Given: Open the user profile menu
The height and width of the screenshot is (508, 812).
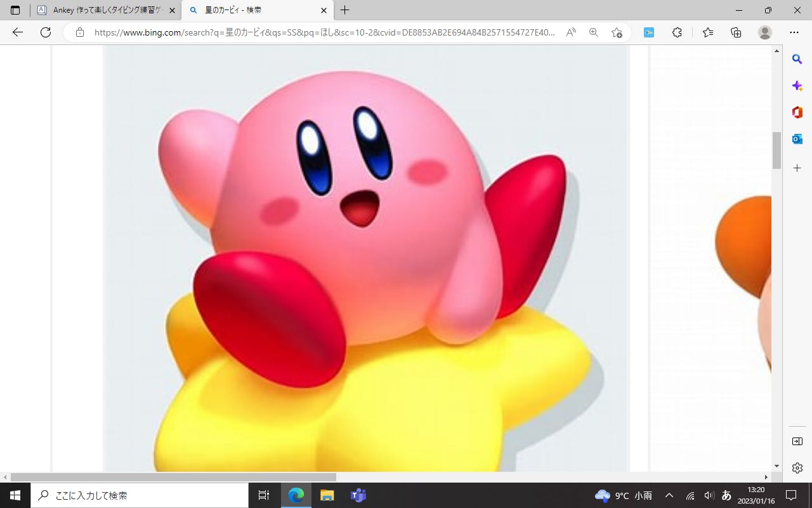Looking at the screenshot, I should click(x=765, y=32).
